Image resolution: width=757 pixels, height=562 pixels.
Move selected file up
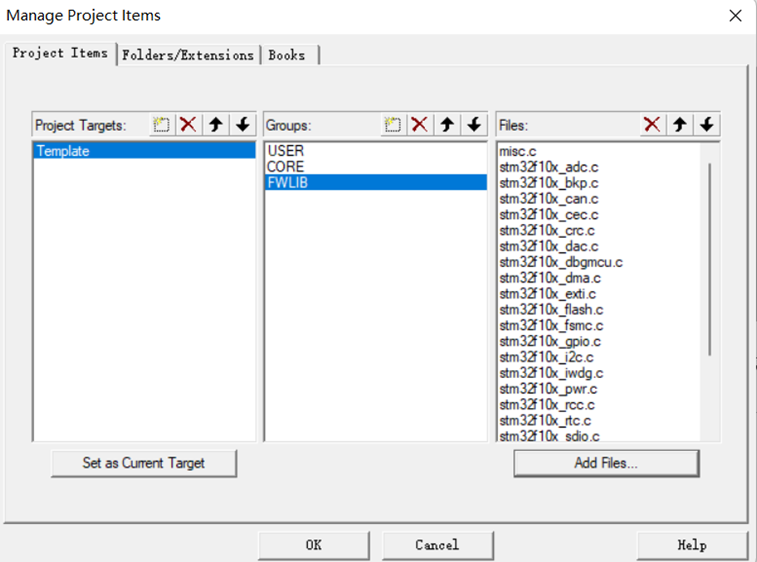[x=680, y=125]
